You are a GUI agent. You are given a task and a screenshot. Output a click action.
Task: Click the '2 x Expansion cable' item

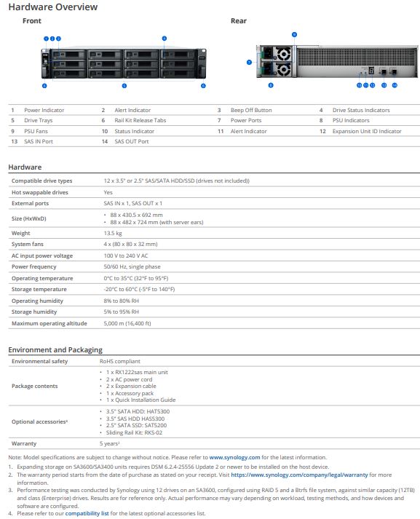(131, 386)
